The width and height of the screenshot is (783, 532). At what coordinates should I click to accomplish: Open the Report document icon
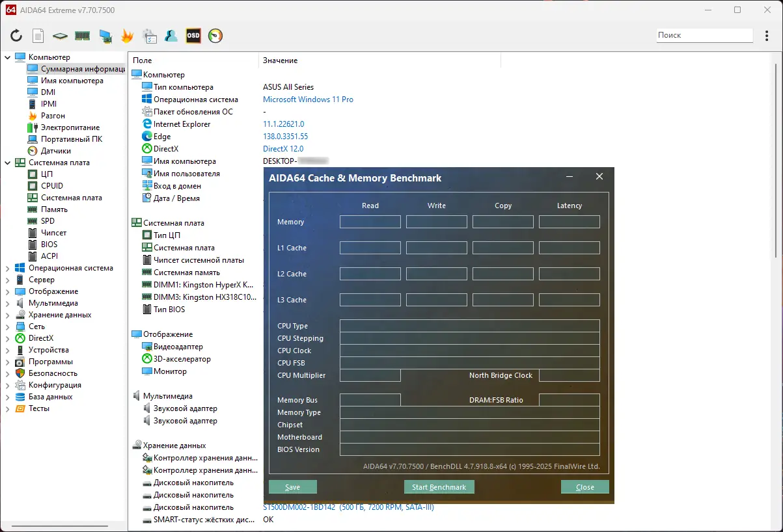click(38, 36)
